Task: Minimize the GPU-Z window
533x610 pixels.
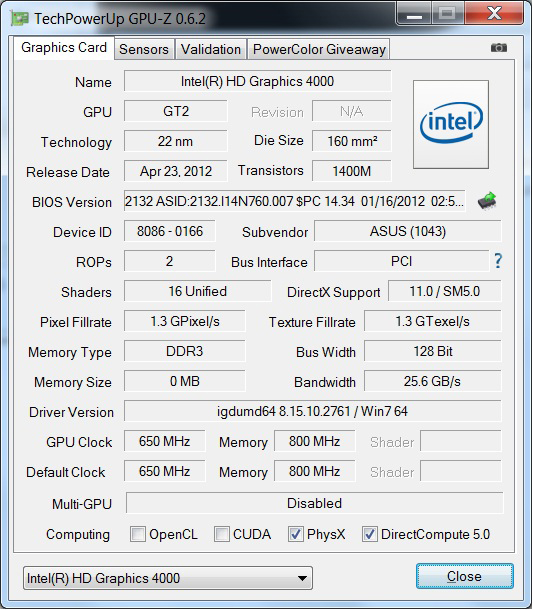Action: click(414, 14)
